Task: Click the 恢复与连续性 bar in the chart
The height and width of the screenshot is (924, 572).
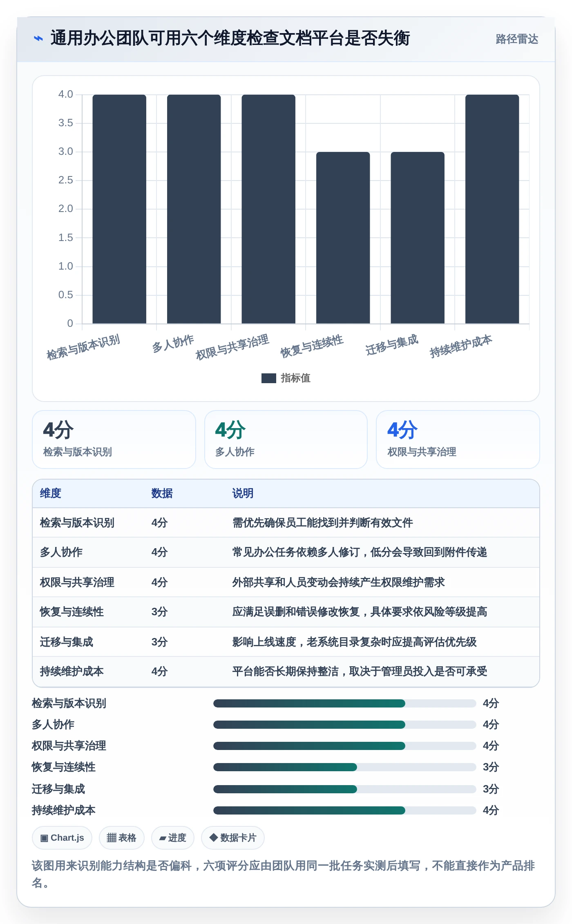Action: click(x=343, y=238)
